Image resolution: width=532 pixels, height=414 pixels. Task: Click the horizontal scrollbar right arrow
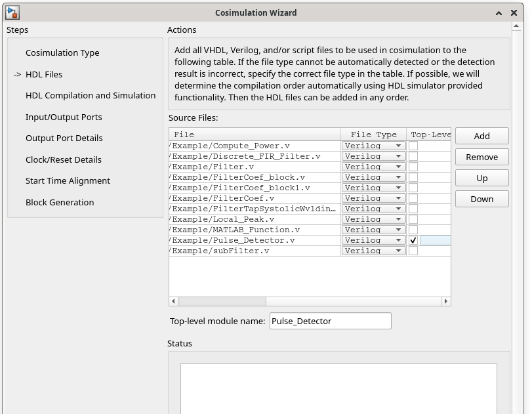point(446,301)
